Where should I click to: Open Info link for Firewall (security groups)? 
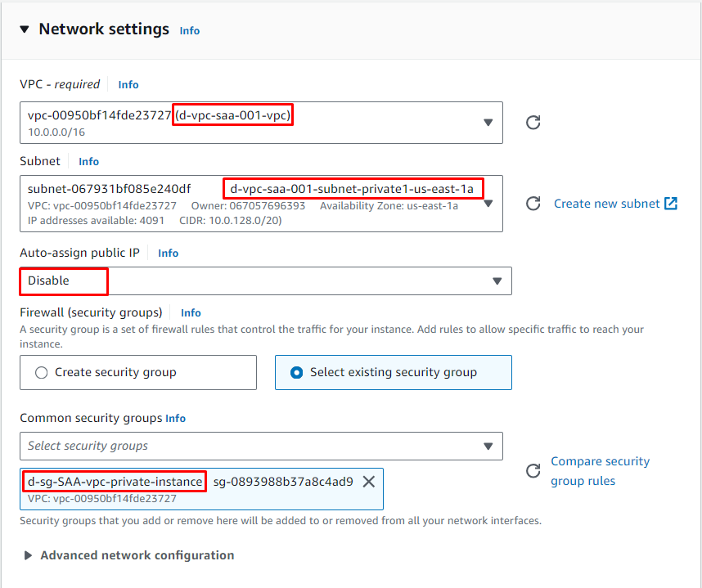tap(191, 312)
